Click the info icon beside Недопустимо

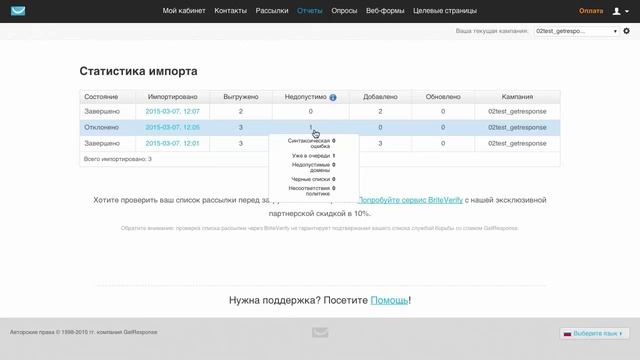point(333,97)
